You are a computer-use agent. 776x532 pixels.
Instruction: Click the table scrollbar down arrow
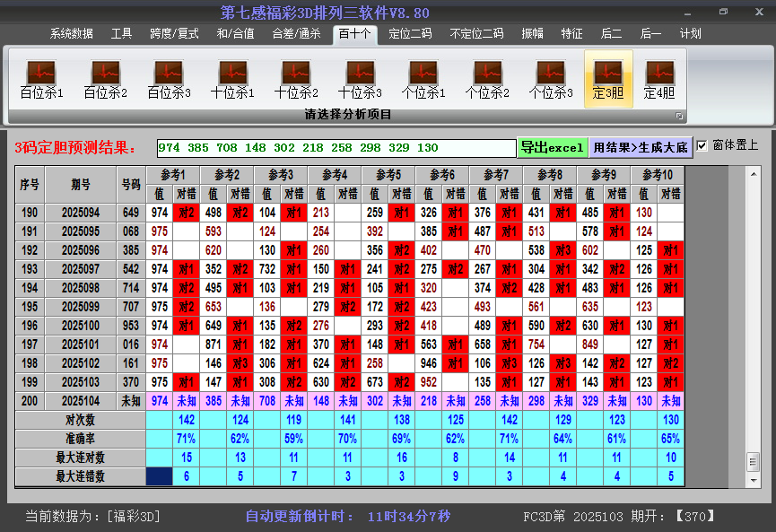click(754, 480)
